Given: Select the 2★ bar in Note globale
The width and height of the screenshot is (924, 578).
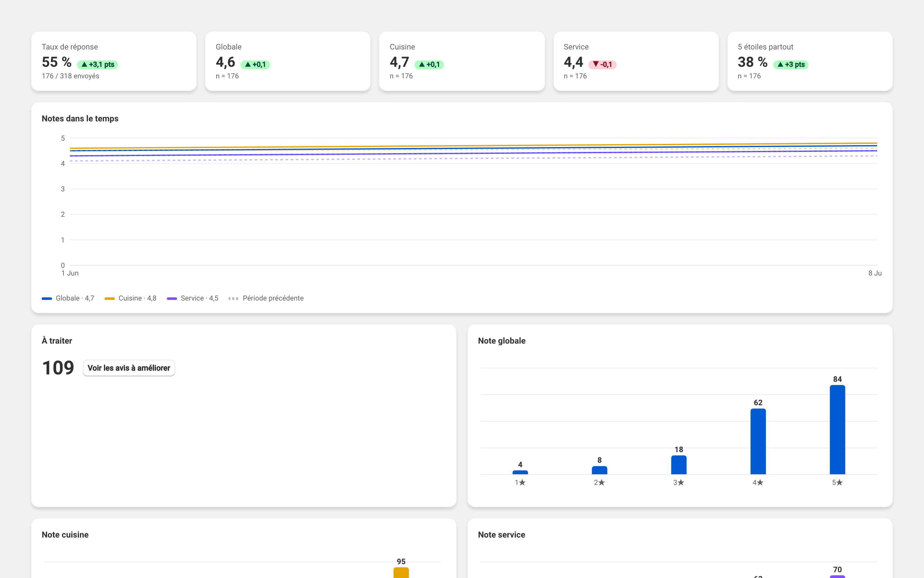Looking at the screenshot, I should point(599,470).
